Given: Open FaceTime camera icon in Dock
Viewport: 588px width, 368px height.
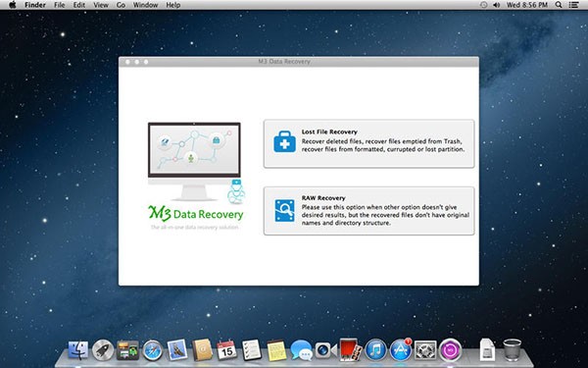Looking at the screenshot, I should tap(325, 350).
